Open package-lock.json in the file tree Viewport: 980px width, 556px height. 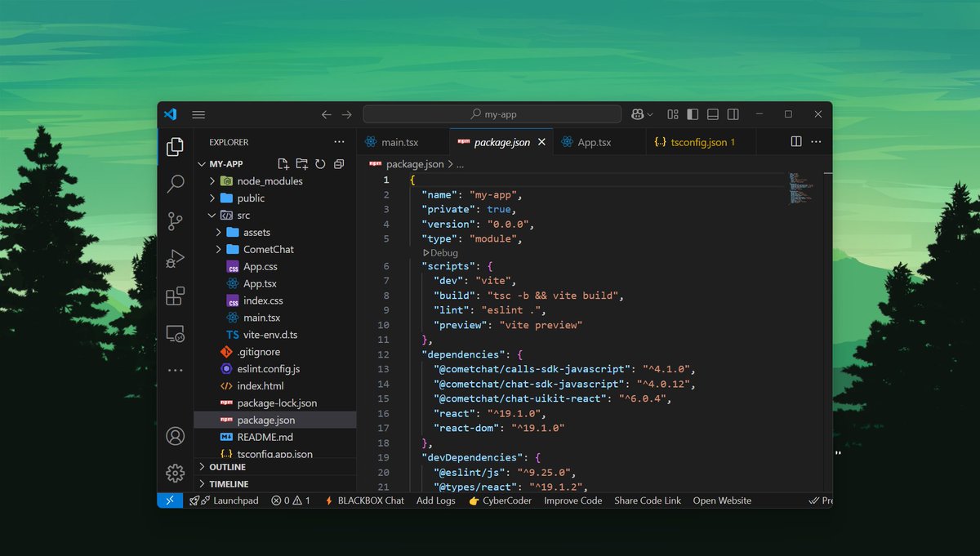[x=274, y=403]
